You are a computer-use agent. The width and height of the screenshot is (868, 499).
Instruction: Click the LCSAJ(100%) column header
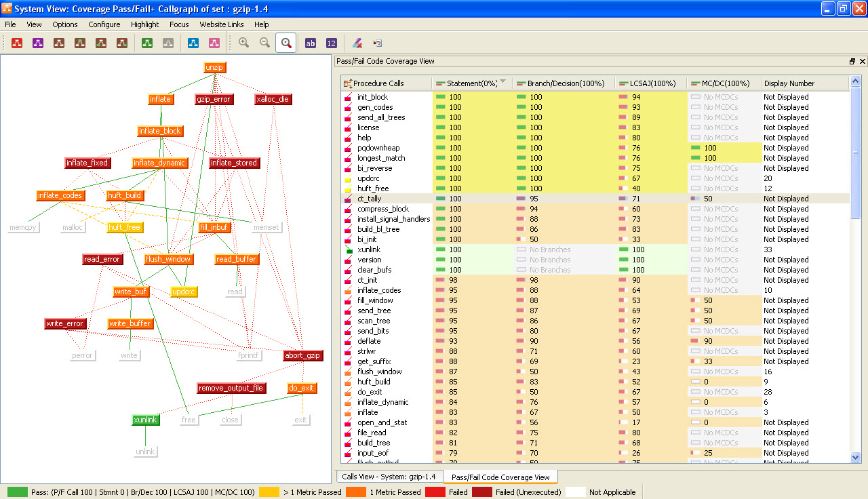[x=652, y=83]
